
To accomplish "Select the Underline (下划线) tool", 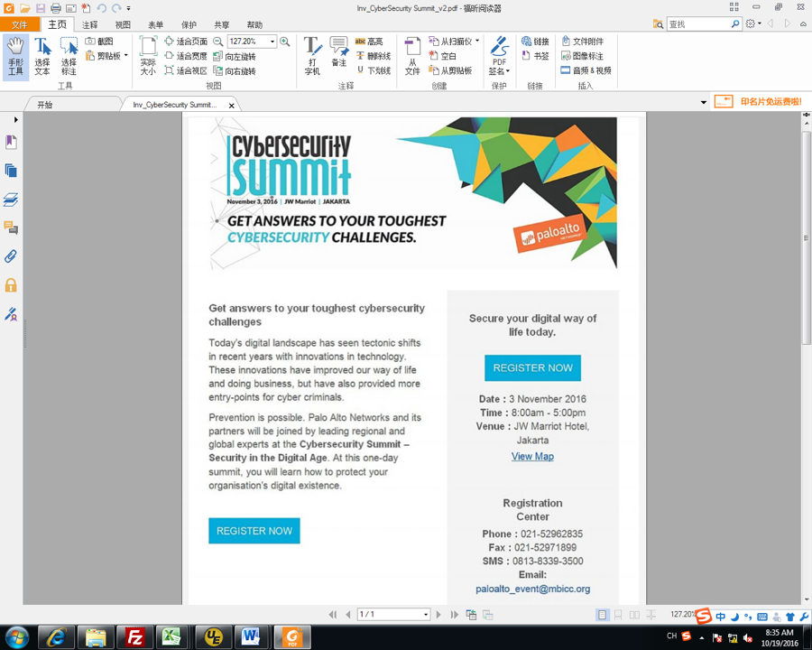I will point(373,70).
